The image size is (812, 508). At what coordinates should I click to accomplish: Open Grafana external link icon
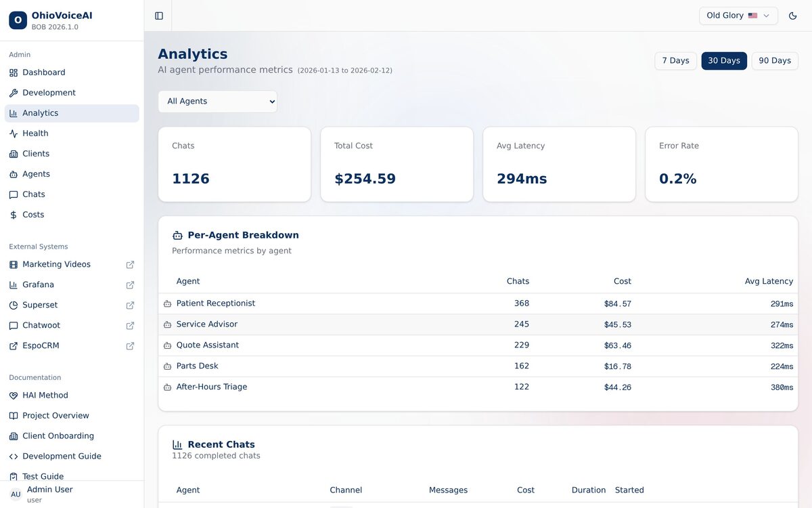pos(130,285)
